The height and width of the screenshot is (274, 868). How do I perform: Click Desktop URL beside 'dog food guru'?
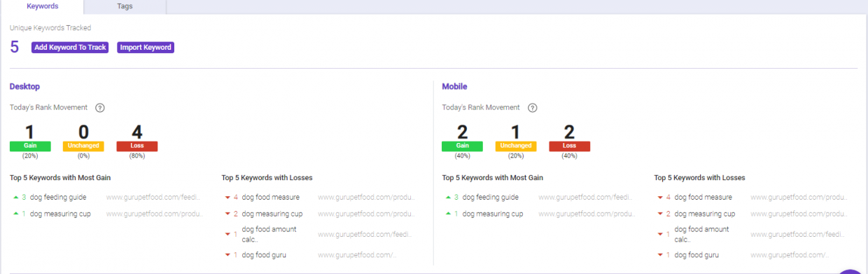click(357, 255)
